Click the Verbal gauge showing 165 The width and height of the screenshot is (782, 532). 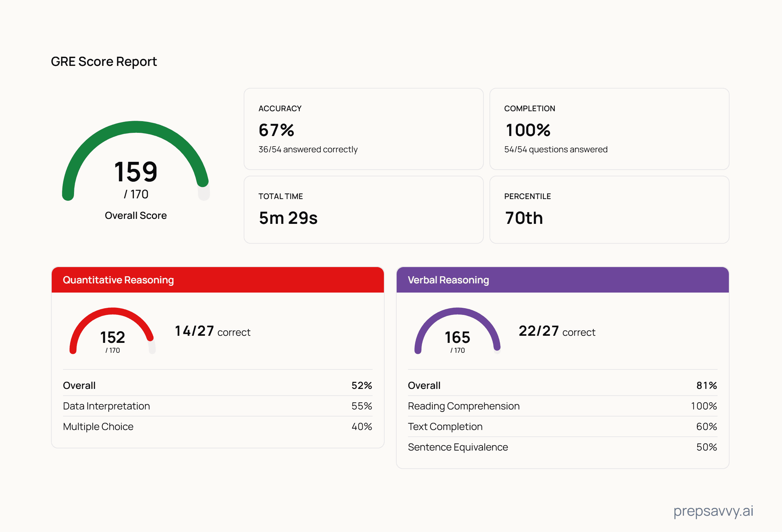point(458,331)
